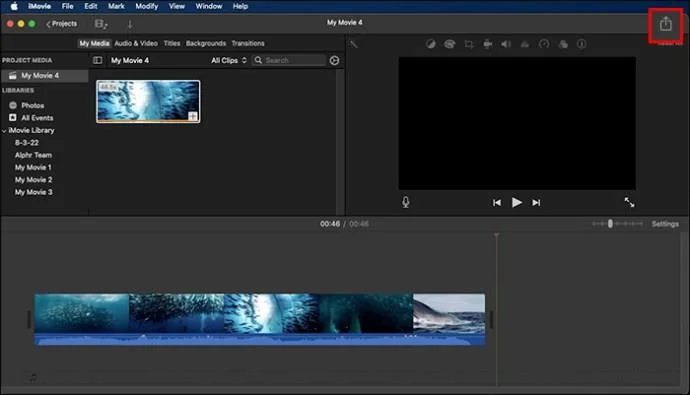Click the add plus on the media thumbnail
Screen dimensions: 690x395
pos(193,116)
